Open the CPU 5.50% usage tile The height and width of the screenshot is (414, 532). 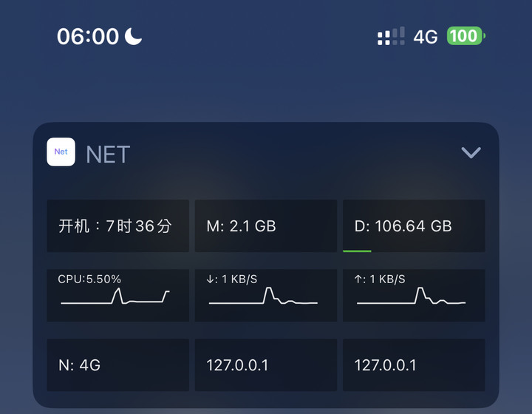pos(117,295)
